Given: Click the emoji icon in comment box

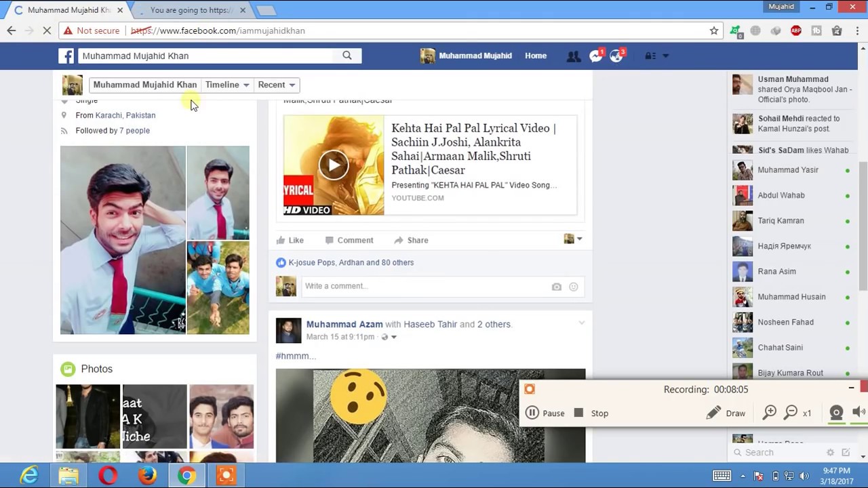Looking at the screenshot, I should [574, 287].
